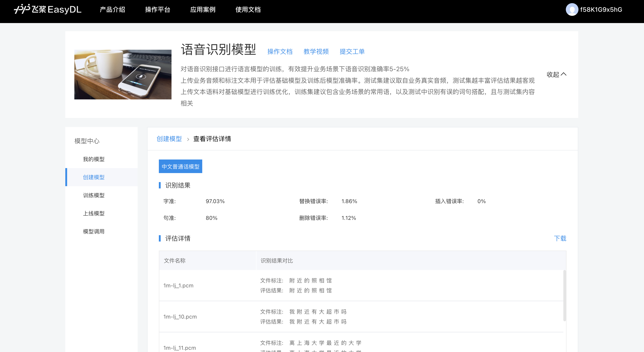Click file name 1m-lj_1.pcm
The image size is (644, 352).
pos(178,286)
